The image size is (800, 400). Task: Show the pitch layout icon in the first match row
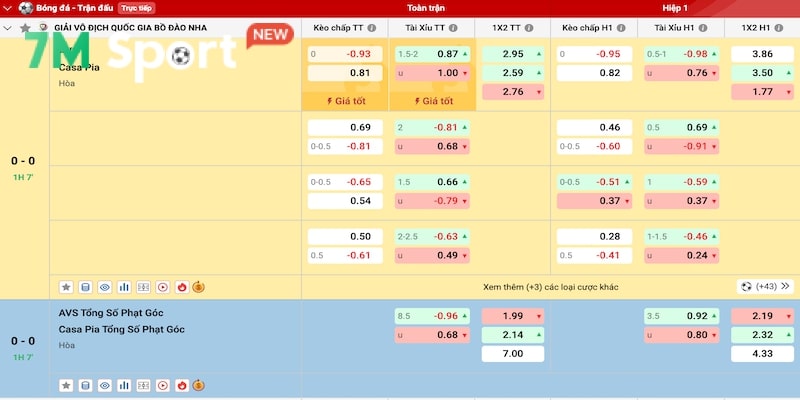[x=143, y=287]
